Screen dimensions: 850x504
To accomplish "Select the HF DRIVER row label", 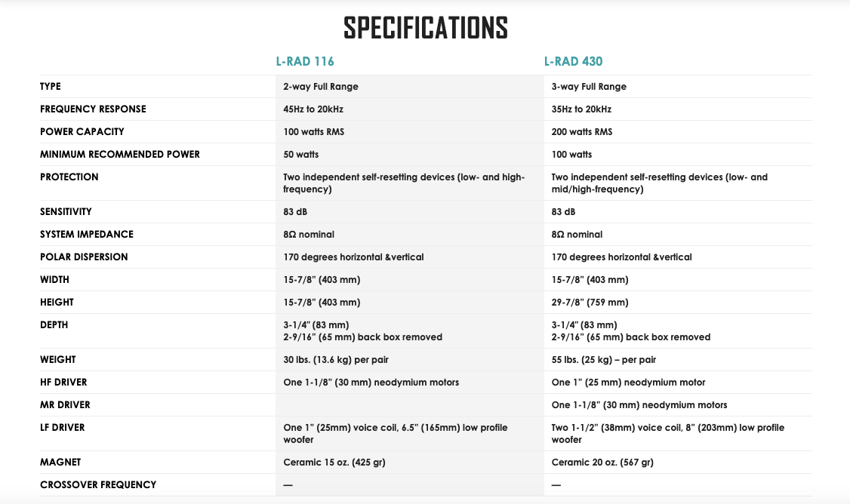I will 63,383.
